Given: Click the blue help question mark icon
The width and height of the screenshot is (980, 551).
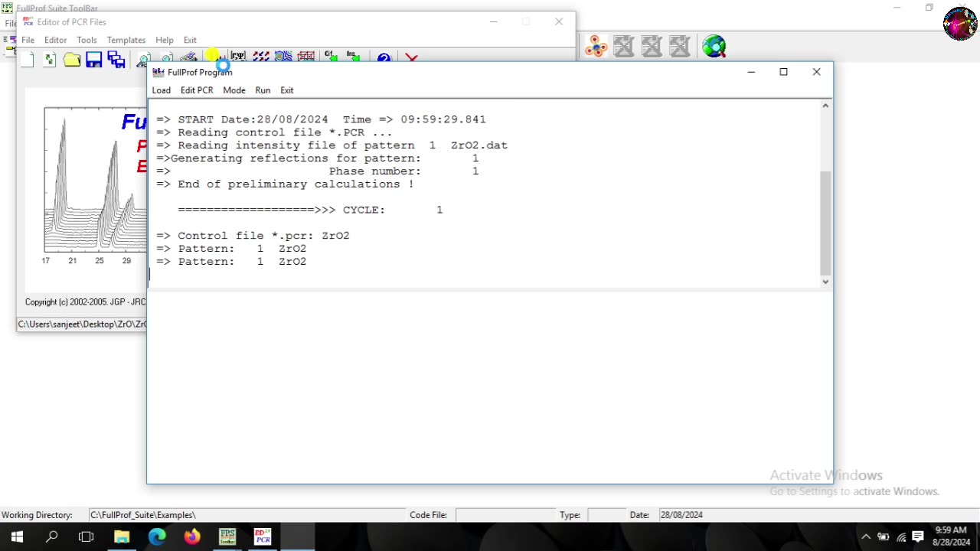Looking at the screenshot, I should 384,57.
